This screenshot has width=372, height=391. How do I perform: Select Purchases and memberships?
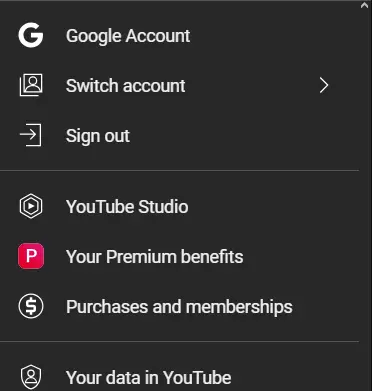pyautogui.click(x=179, y=306)
